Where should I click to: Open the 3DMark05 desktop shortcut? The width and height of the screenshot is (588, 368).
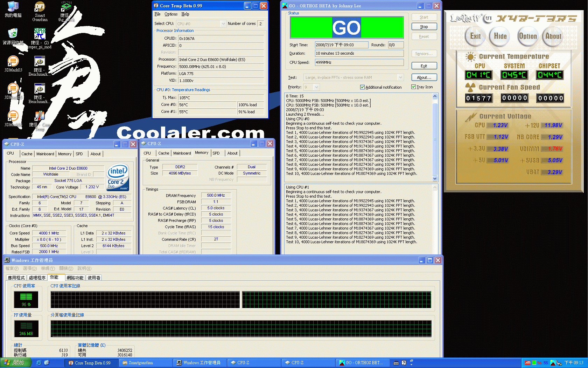(x=13, y=91)
